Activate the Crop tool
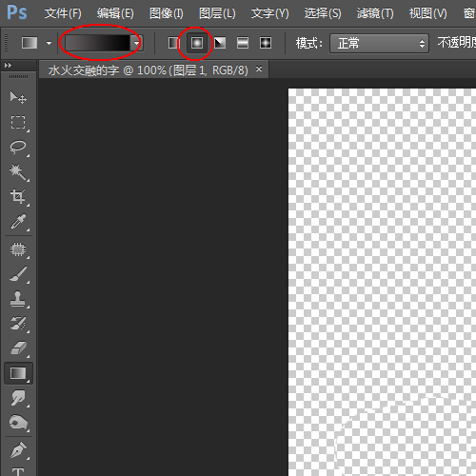476x476 pixels. [x=18, y=197]
